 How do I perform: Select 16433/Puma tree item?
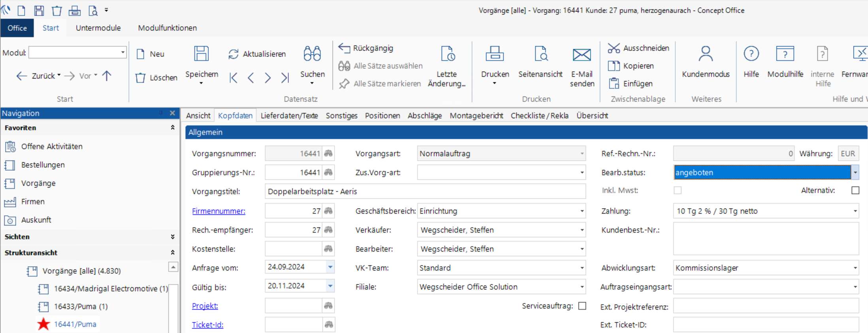coord(73,307)
